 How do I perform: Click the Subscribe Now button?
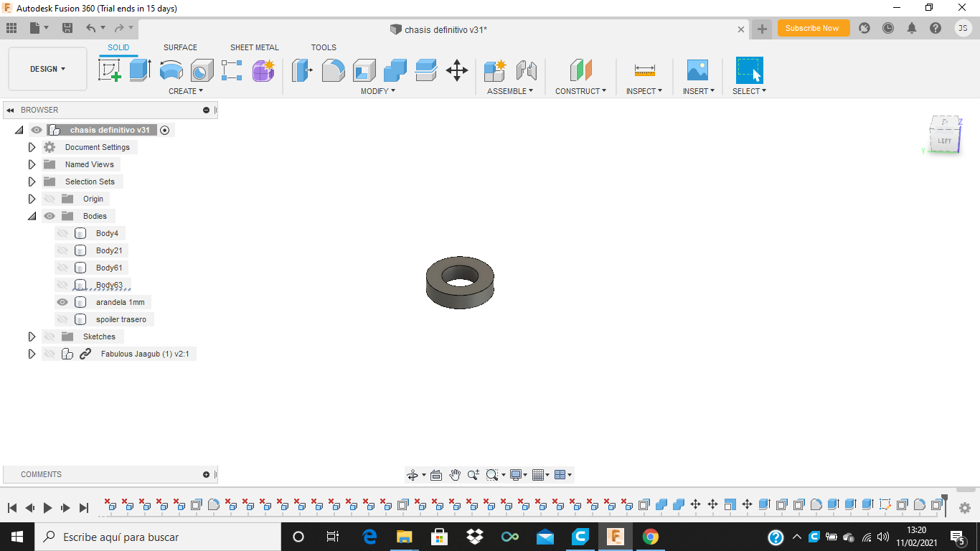(813, 28)
